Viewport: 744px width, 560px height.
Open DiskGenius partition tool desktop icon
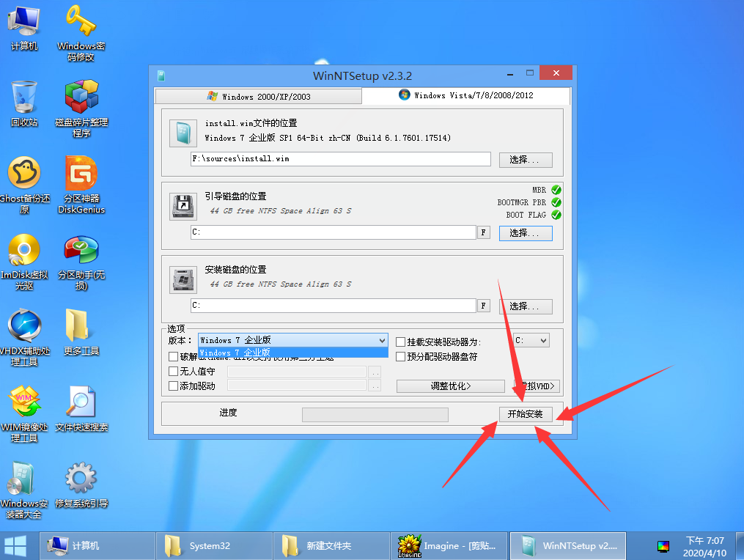81,174
